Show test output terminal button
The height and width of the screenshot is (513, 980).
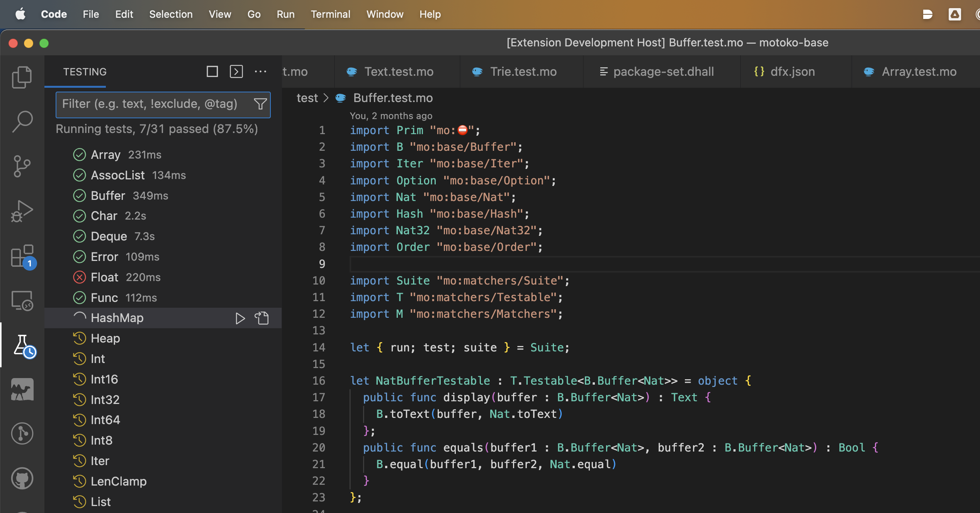tap(236, 72)
